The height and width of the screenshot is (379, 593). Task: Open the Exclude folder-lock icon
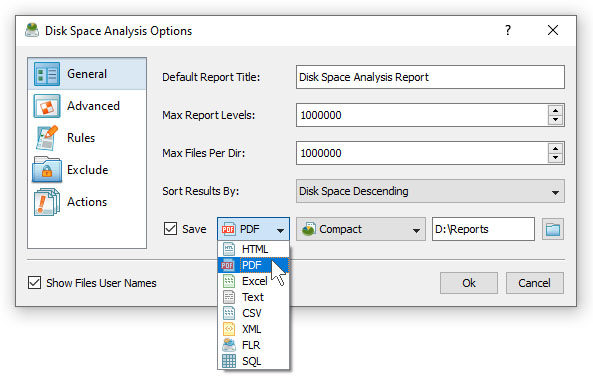tap(47, 169)
